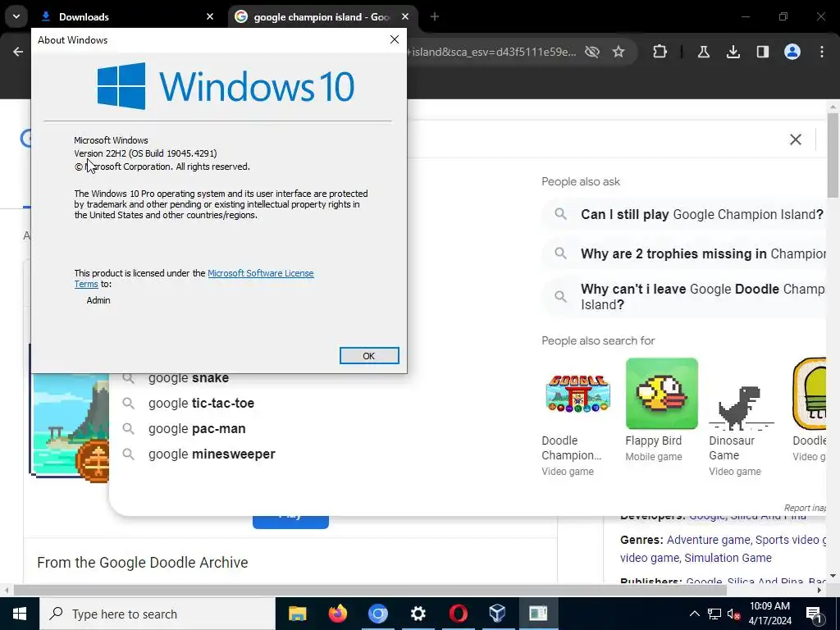Open the tab search dropdown
The image size is (840, 630).
[16, 16]
